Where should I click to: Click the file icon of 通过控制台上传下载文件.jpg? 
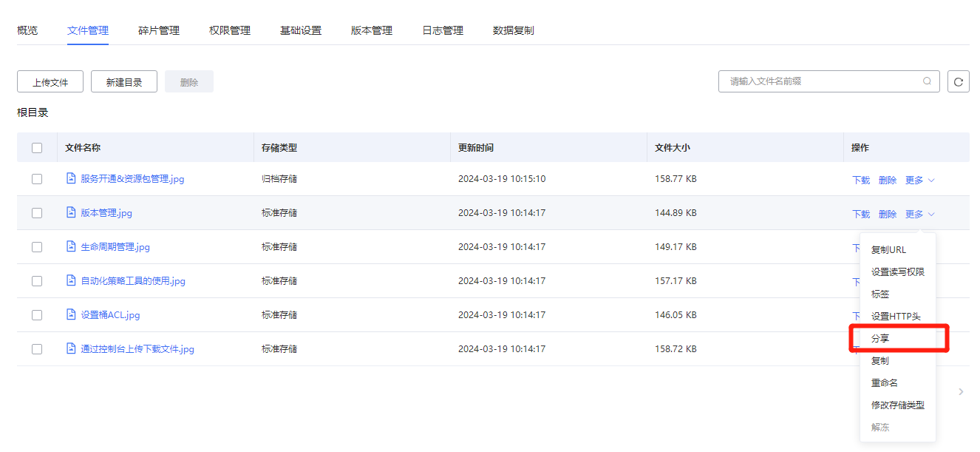pyautogui.click(x=71, y=348)
